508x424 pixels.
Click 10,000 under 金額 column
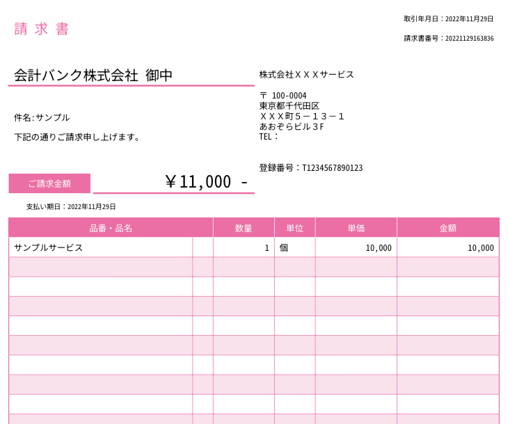coord(448,247)
